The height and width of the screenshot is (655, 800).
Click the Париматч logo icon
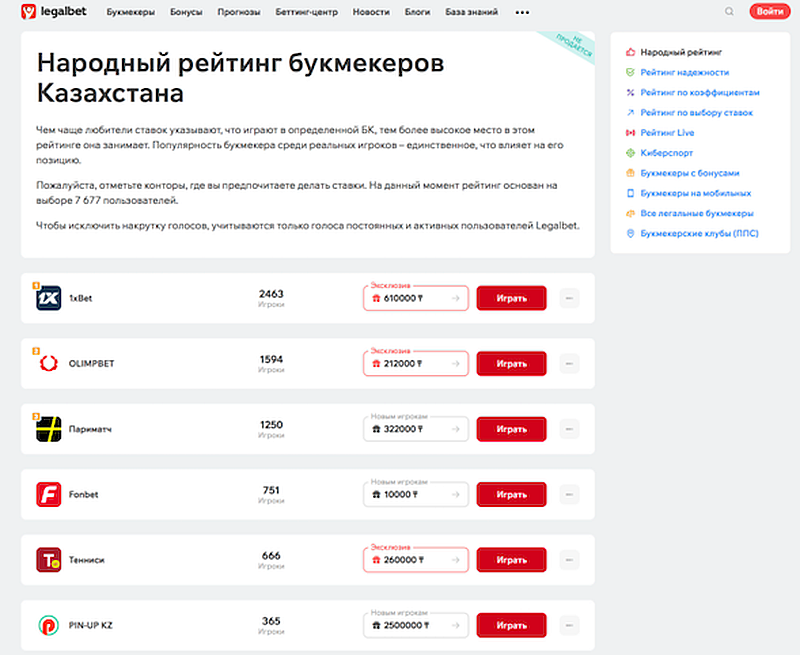point(48,428)
